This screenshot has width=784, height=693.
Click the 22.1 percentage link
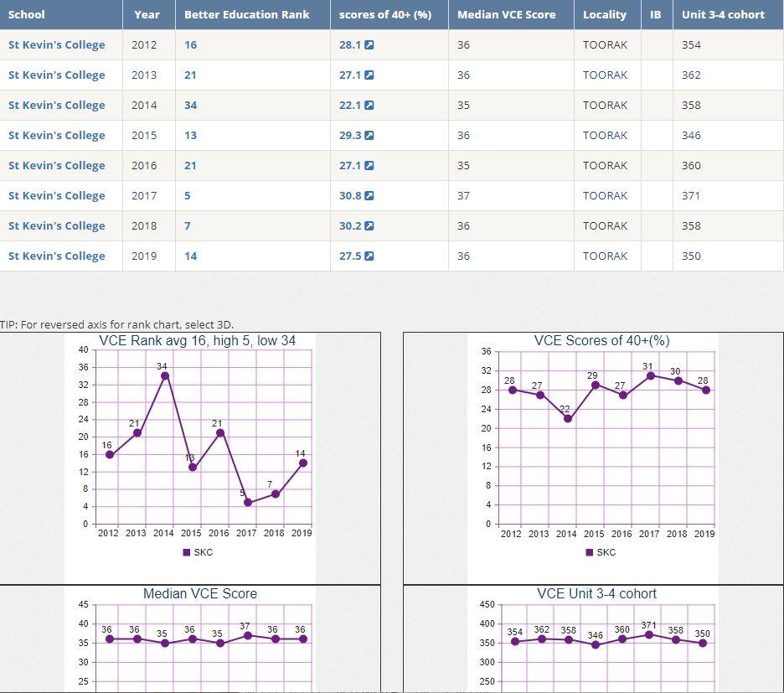pyautogui.click(x=350, y=105)
